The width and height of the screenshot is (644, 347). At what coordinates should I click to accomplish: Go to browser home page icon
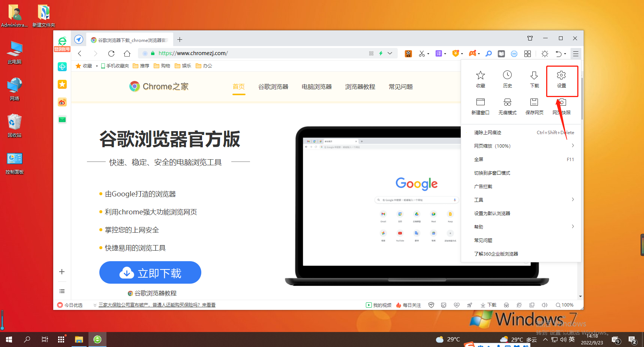pyautogui.click(x=127, y=53)
